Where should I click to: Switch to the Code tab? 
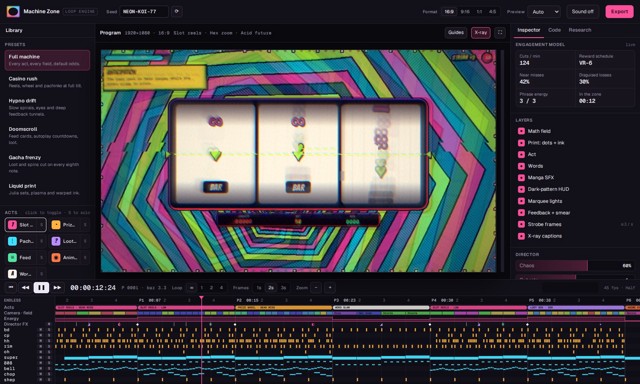554,30
